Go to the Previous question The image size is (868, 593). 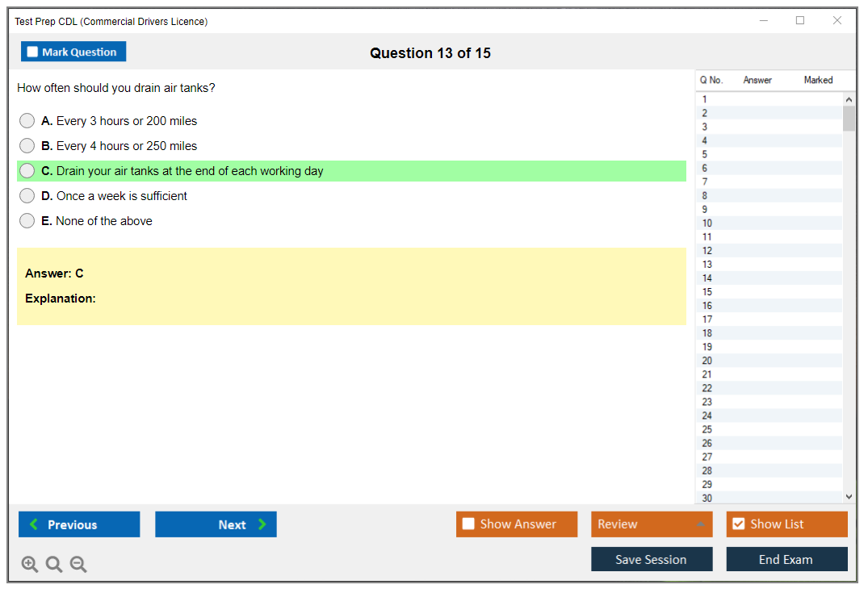click(79, 524)
